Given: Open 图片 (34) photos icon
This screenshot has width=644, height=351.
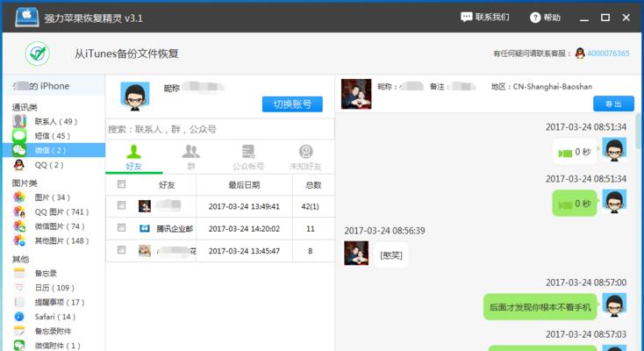Looking at the screenshot, I should [19, 197].
